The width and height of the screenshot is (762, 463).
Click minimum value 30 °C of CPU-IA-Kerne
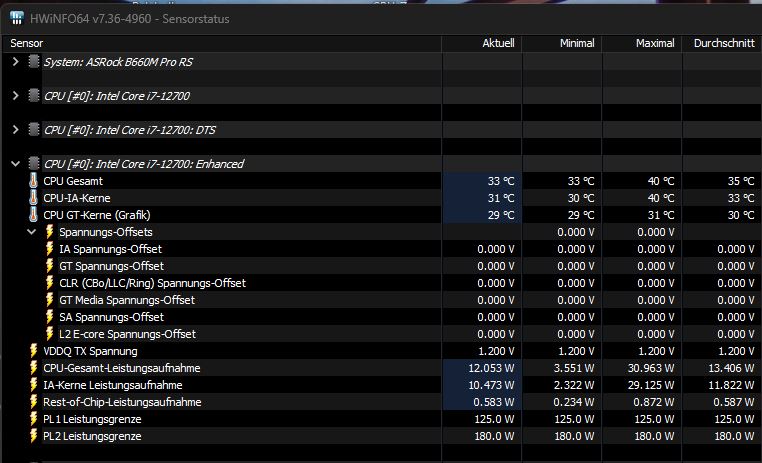(581, 198)
